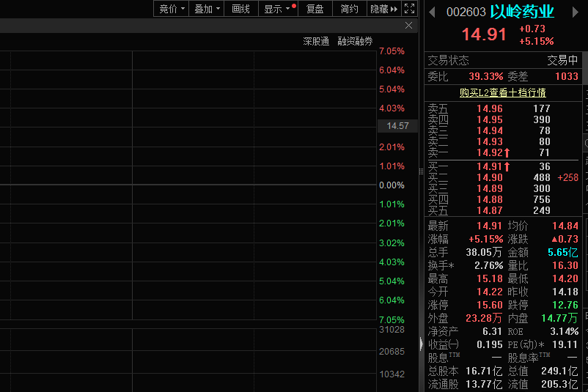This screenshot has width=588, height=392.
Task: Click the buy-two change +258
Action: [567, 177]
